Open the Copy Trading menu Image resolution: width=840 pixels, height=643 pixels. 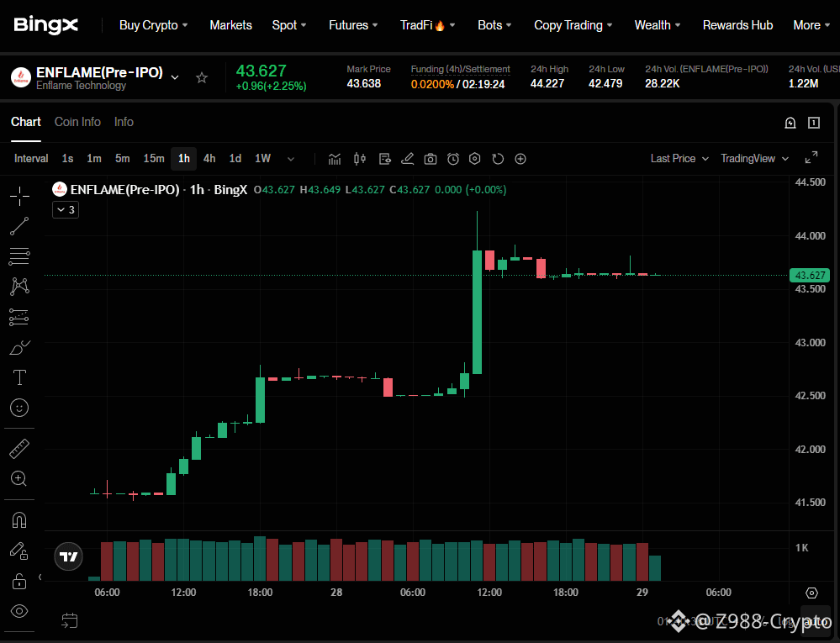[573, 25]
